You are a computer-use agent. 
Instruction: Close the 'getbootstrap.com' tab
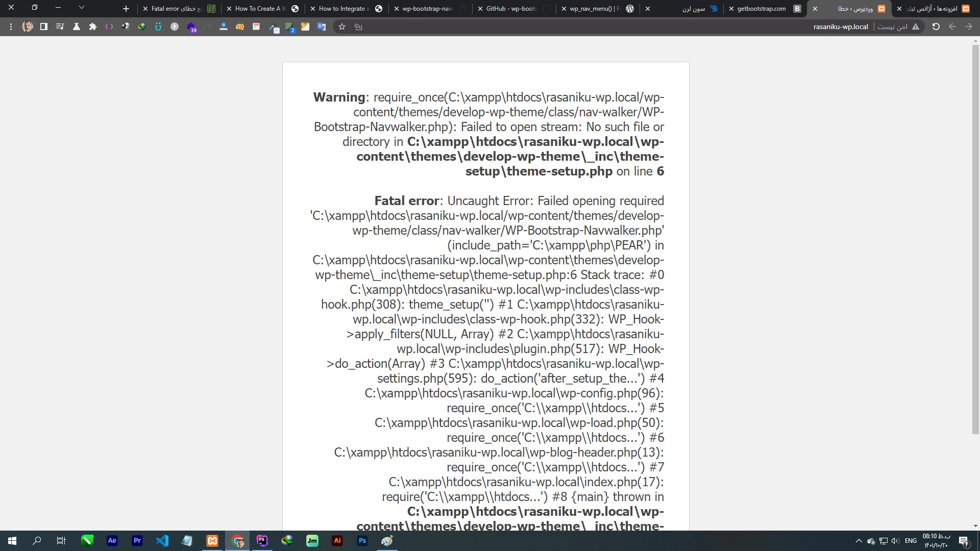tap(731, 9)
